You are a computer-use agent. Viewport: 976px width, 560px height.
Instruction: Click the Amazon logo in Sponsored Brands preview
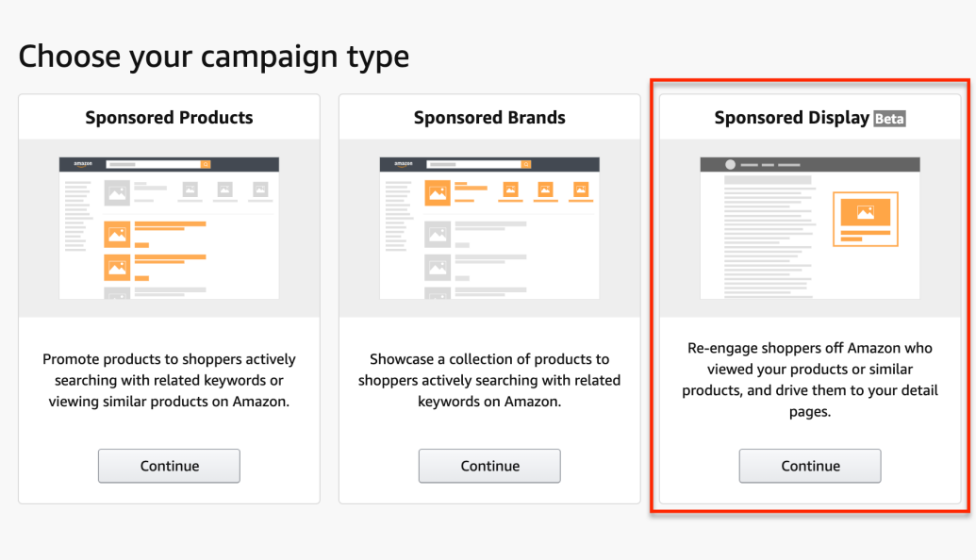point(403,164)
